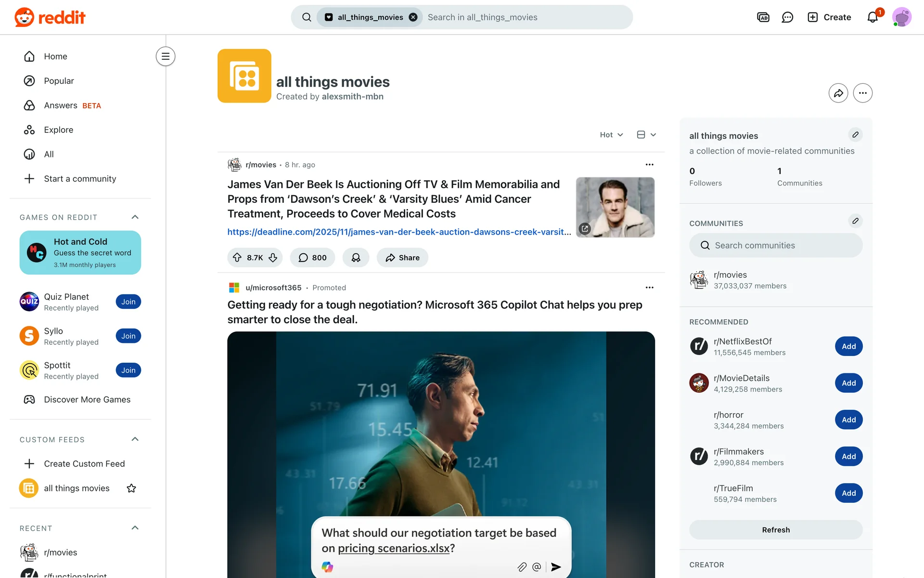
Task: Open Explore from the left navigation
Action: click(x=58, y=130)
